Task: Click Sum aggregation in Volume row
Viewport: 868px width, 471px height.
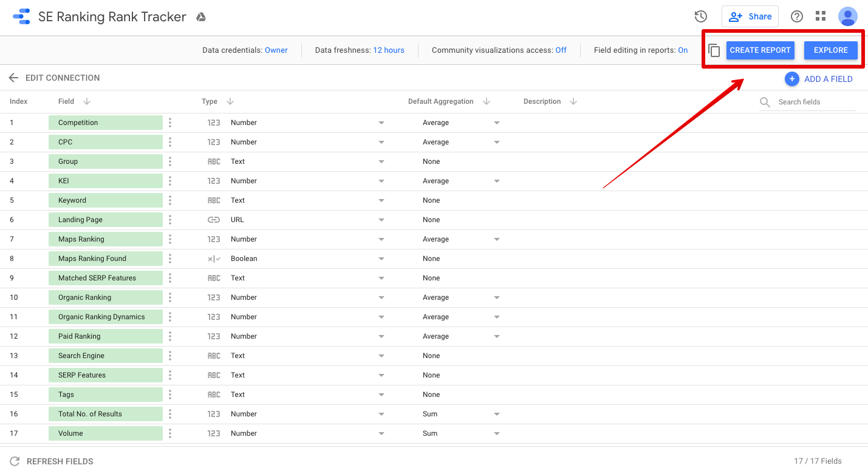Action: pos(430,433)
